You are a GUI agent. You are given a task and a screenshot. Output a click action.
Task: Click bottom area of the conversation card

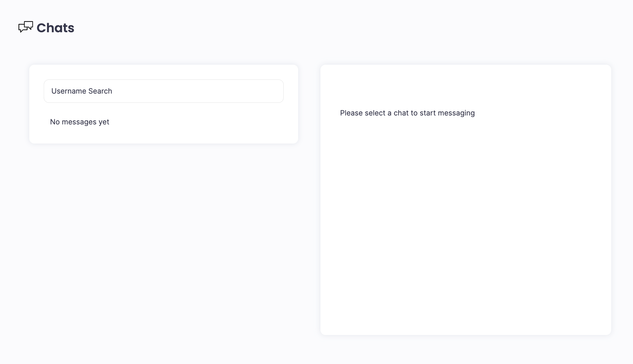465,317
